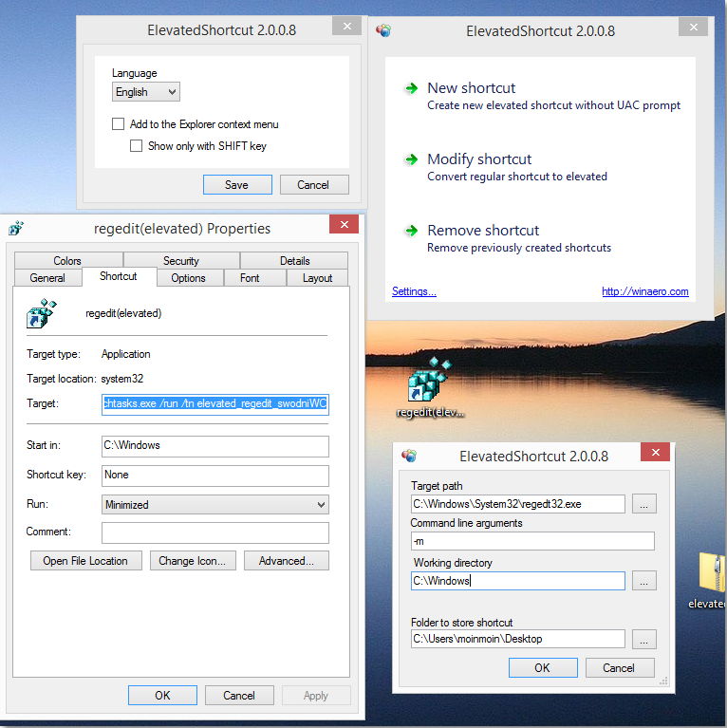Click the Target path field with regedt32.exe
Image resolution: width=727 pixels, height=728 pixels.
(x=517, y=504)
